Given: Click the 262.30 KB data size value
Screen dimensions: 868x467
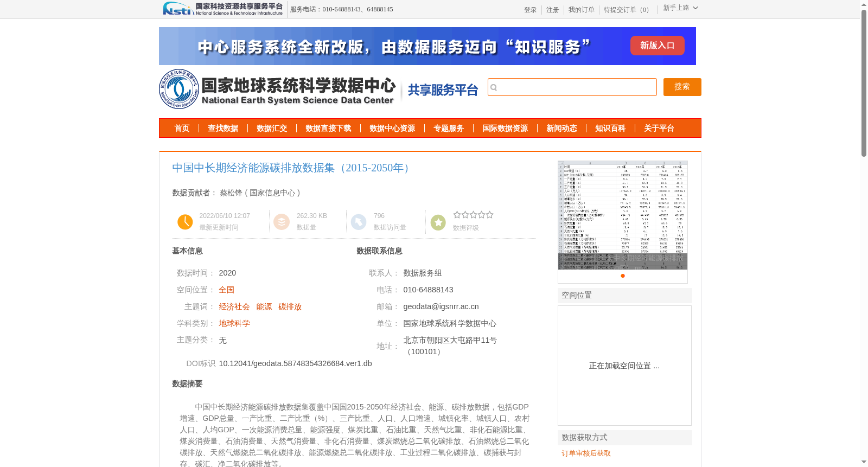Looking at the screenshot, I should (x=312, y=216).
